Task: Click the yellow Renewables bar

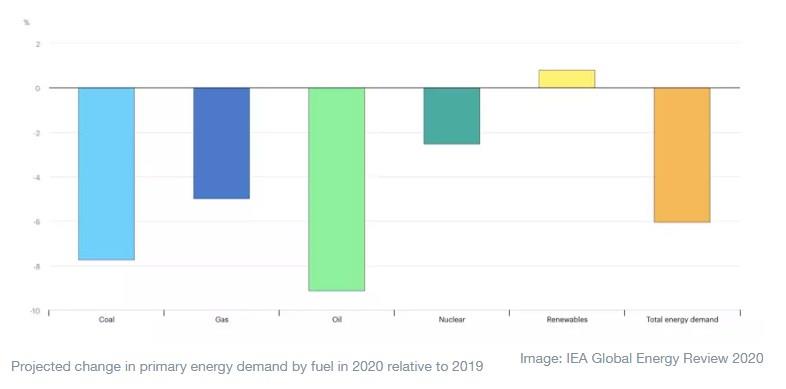Action: pyautogui.click(x=567, y=79)
